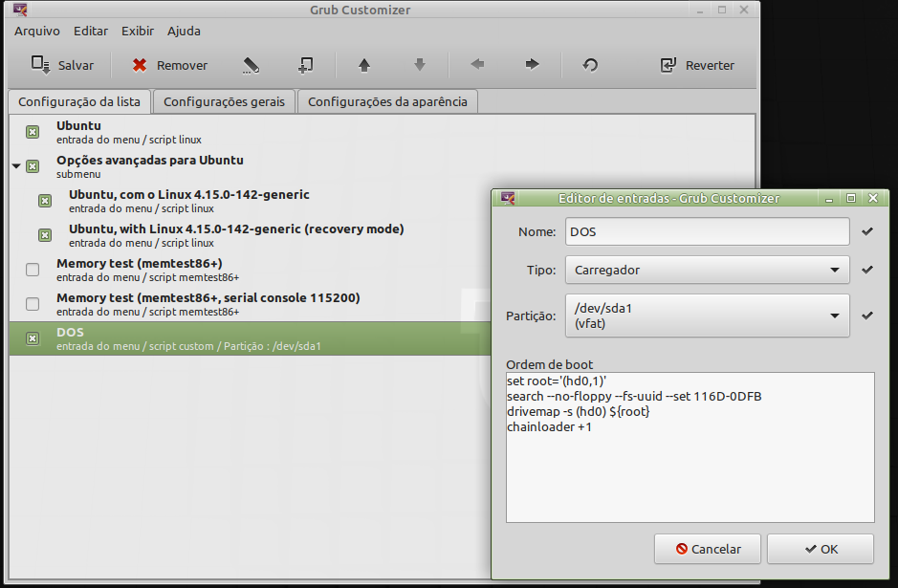The height and width of the screenshot is (588, 898).
Task: Create a new entry with the add-page icon
Action: (306, 65)
